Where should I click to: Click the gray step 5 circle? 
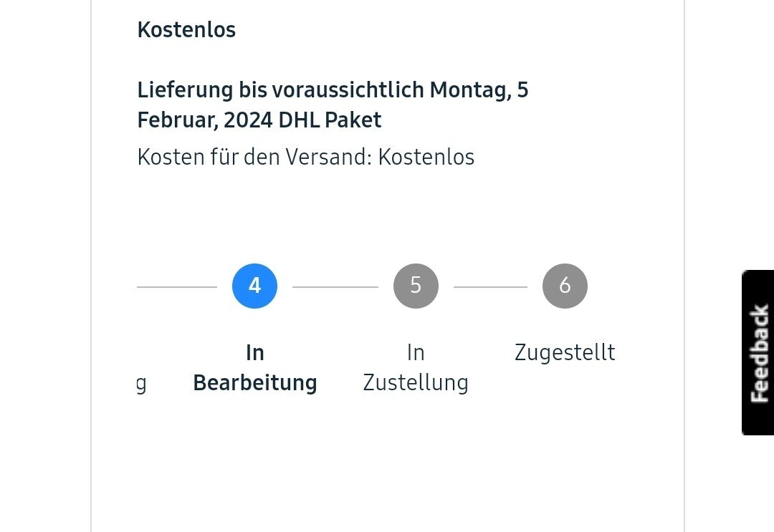pos(416,286)
